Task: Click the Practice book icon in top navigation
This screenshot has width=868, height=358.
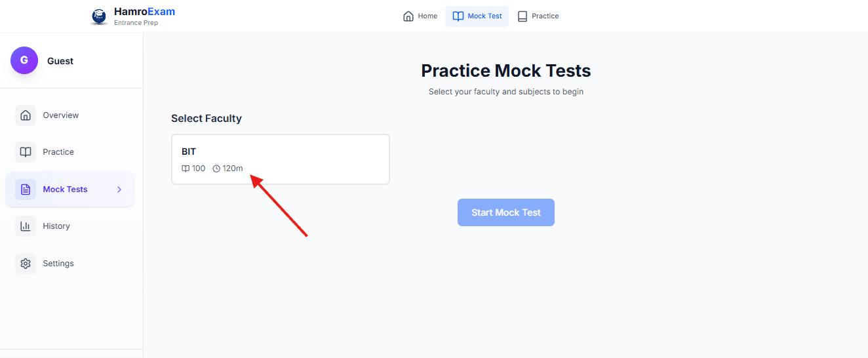Action: pyautogui.click(x=523, y=16)
